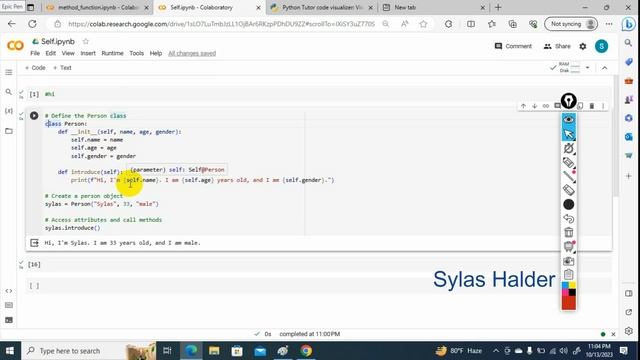Open Colab code snippets panel
This screenshot has width=640, height=360.
click(x=9, y=291)
